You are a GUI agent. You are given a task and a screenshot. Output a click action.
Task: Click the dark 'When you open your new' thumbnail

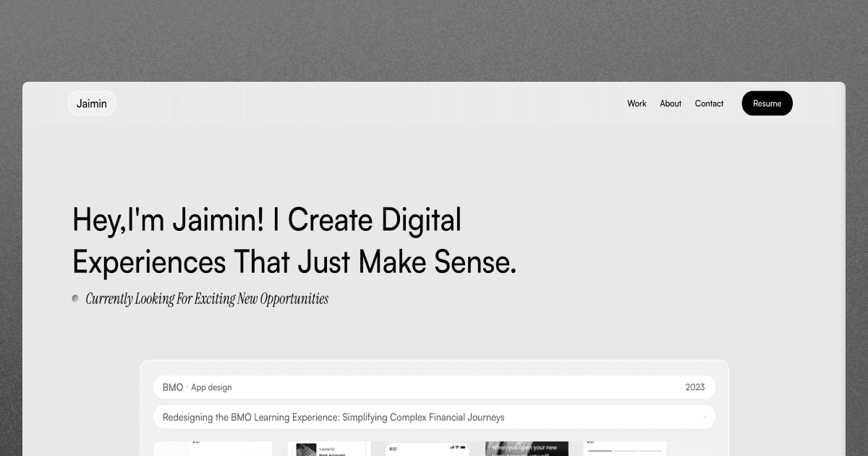(x=527, y=449)
